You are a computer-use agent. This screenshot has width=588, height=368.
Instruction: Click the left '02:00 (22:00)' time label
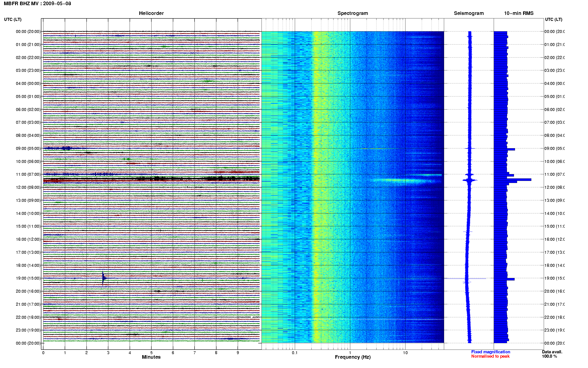(x=28, y=58)
